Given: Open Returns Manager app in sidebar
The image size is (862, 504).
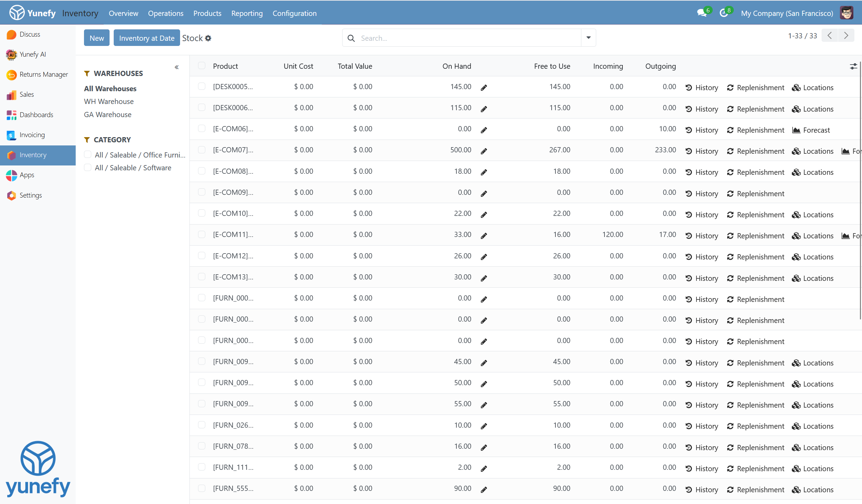Looking at the screenshot, I should [43, 75].
